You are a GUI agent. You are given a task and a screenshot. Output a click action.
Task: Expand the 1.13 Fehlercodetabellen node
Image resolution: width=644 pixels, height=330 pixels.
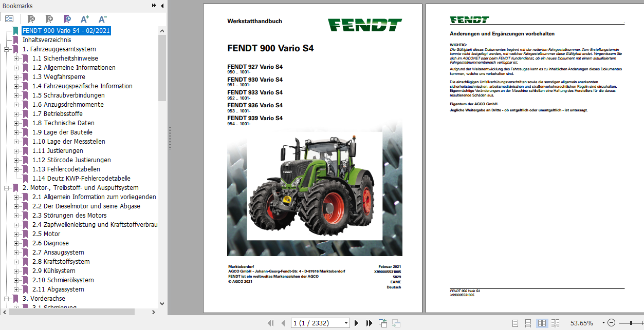coord(16,169)
